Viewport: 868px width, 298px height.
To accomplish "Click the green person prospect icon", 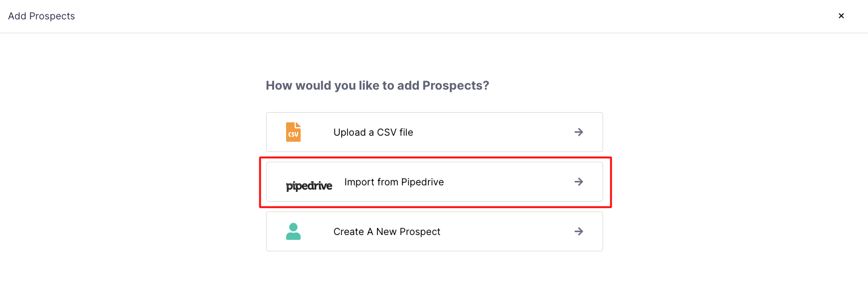I will click(293, 231).
